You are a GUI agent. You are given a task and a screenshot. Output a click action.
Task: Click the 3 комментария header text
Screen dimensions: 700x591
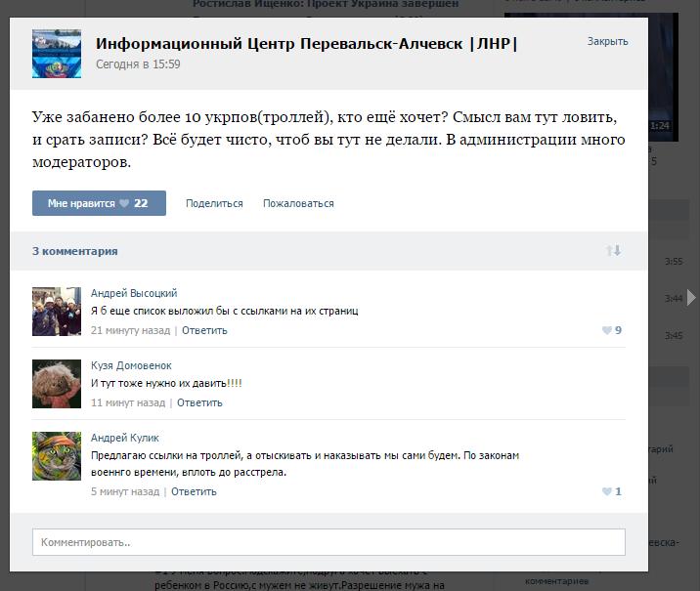tap(75, 251)
